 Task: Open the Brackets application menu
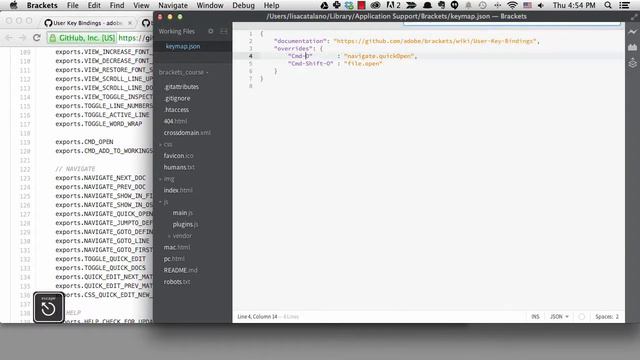[x=42, y=5]
